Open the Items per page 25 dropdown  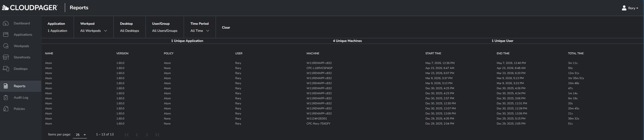pos(80,135)
